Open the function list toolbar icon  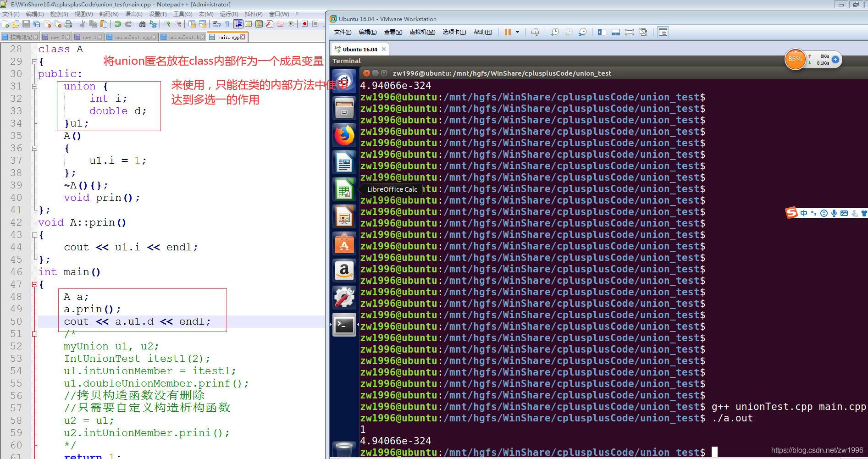point(270,24)
